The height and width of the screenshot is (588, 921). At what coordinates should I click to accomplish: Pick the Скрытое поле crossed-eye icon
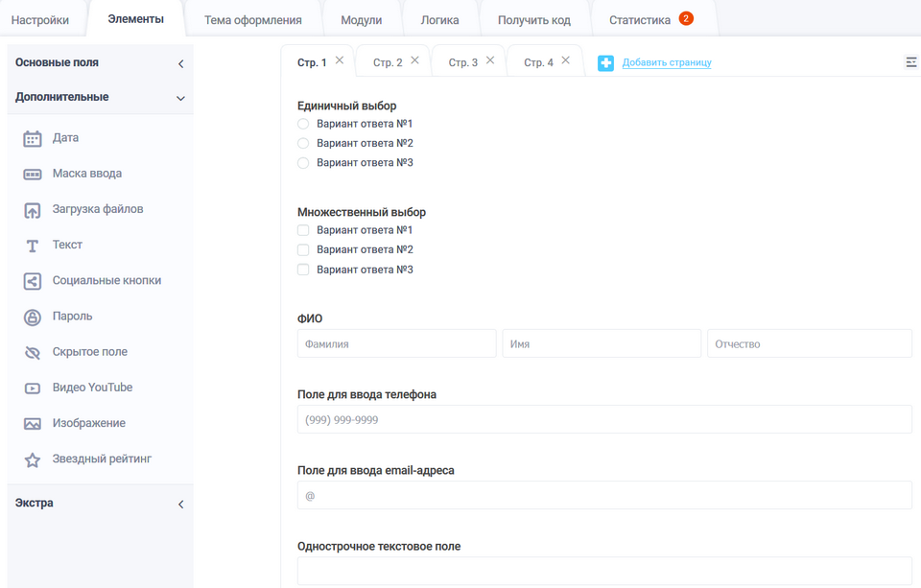(x=33, y=353)
